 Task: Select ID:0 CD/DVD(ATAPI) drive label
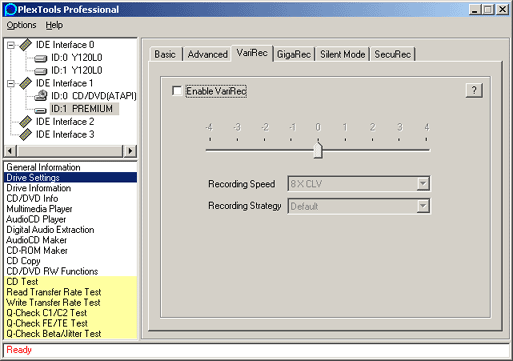click(x=93, y=96)
